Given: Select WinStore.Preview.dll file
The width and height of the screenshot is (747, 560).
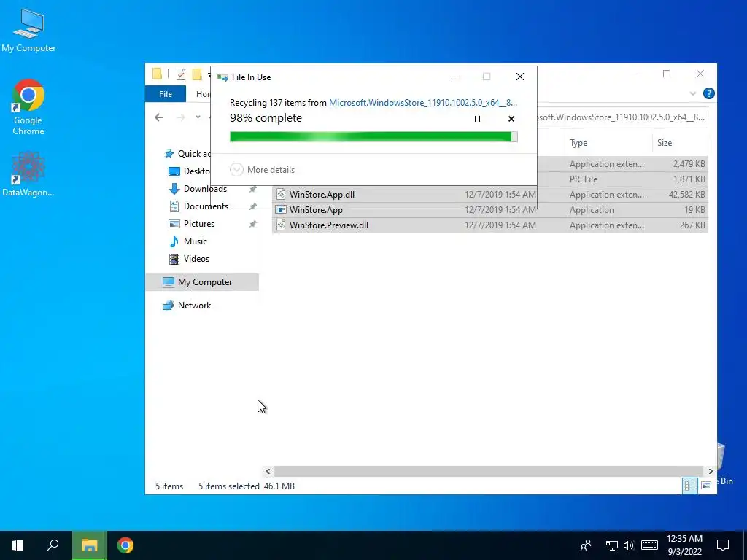Looking at the screenshot, I should point(489,225).
